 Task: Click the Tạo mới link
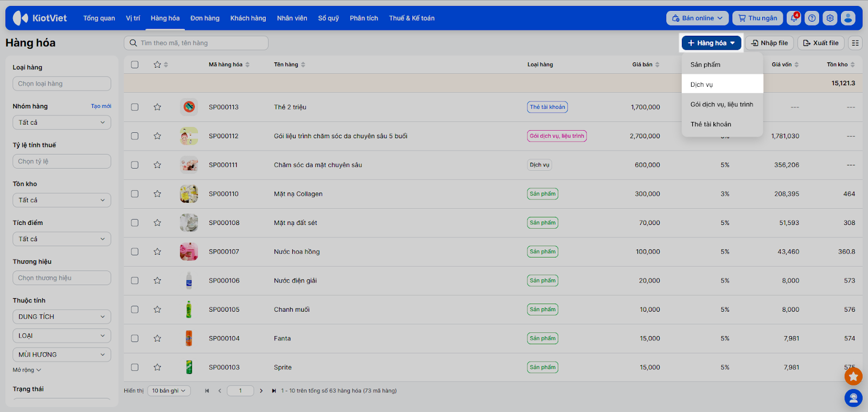(101, 106)
